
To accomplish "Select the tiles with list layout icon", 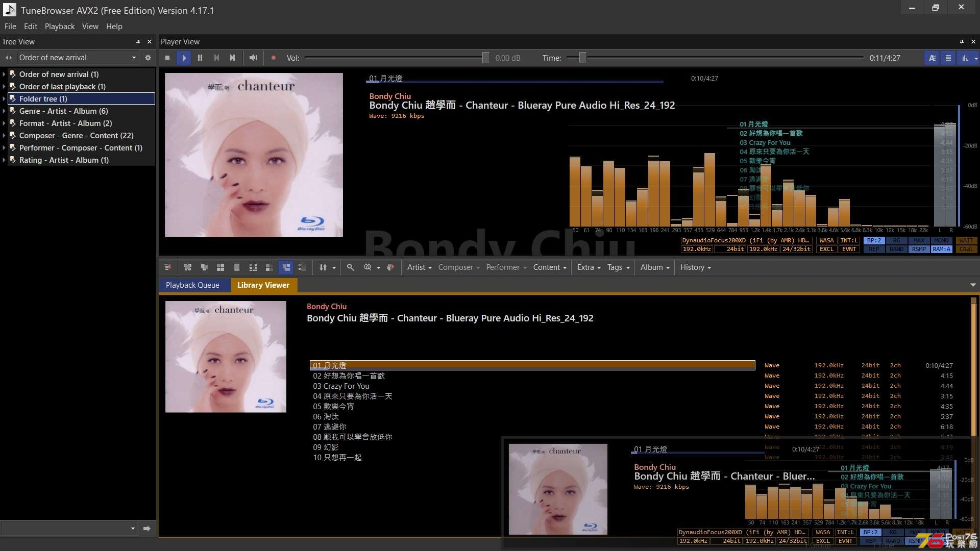I will (269, 267).
